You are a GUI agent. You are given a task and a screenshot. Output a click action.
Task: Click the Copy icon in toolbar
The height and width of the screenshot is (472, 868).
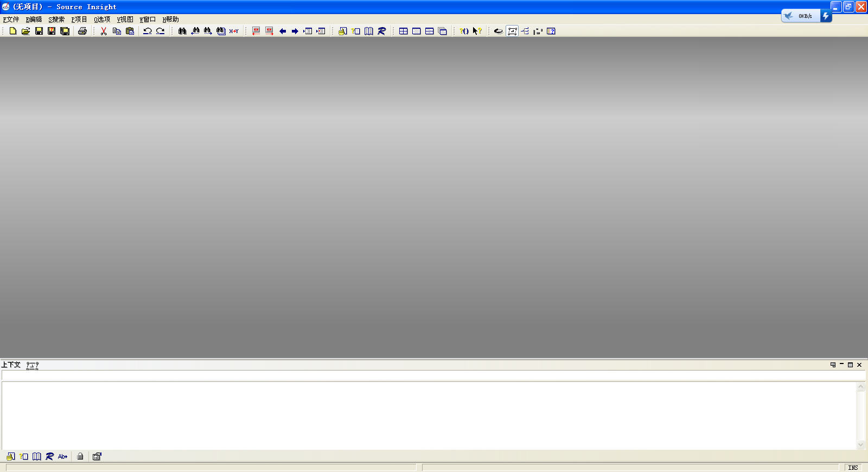pyautogui.click(x=117, y=31)
